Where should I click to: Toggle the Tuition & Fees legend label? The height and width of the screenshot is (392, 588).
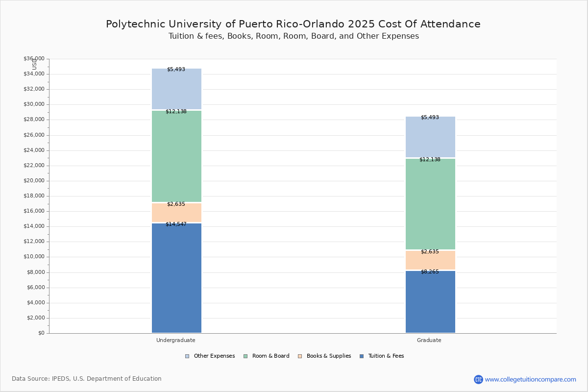coord(386,356)
